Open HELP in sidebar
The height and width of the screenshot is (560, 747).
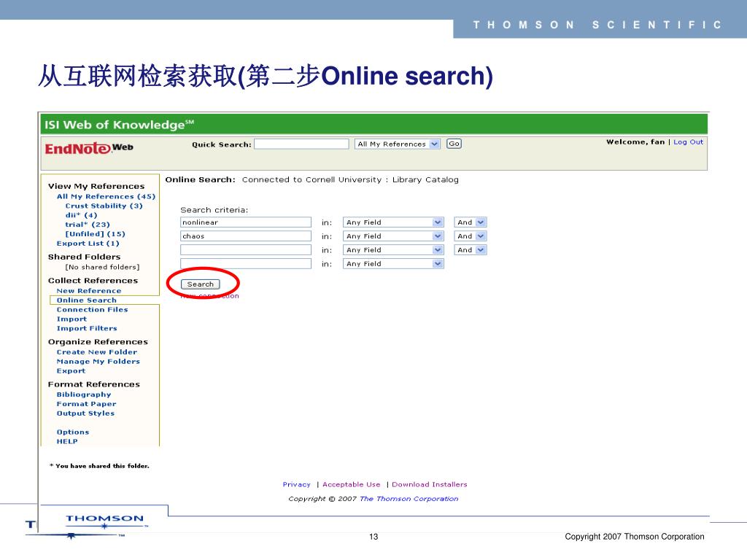[66, 441]
